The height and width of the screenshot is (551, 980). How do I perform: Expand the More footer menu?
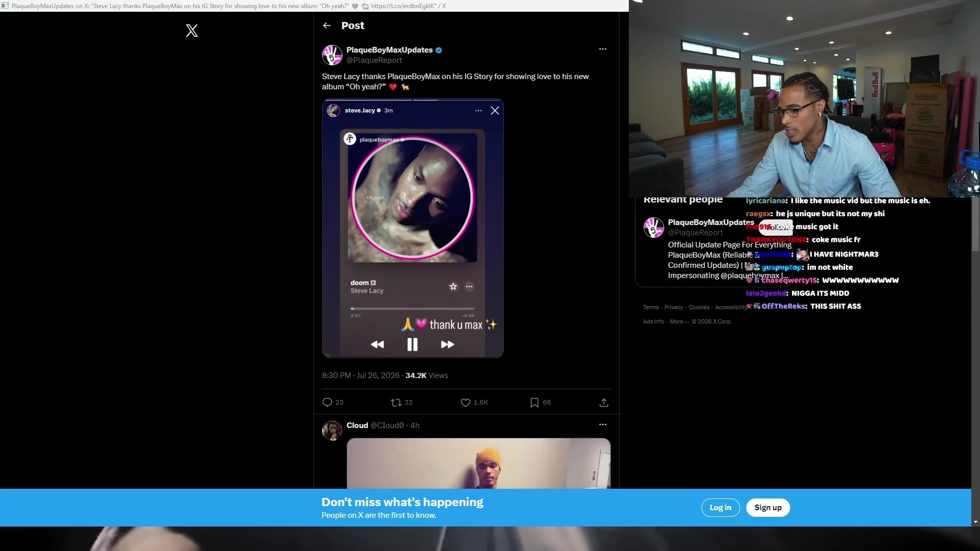click(679, 321)
